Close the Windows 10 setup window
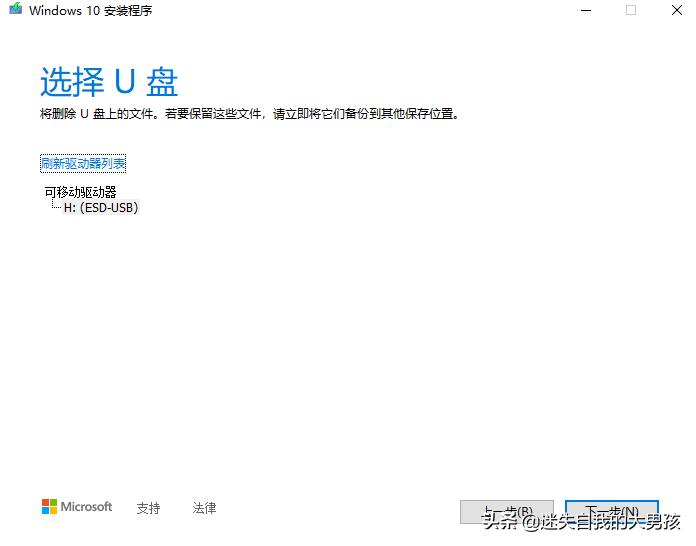Viewport: 696px width, 546px height. tap(676, 10)
